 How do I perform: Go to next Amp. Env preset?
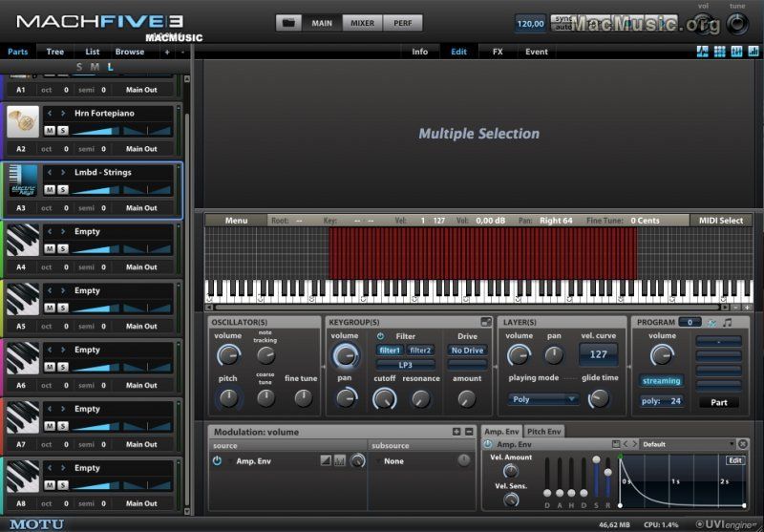(634, 444)
